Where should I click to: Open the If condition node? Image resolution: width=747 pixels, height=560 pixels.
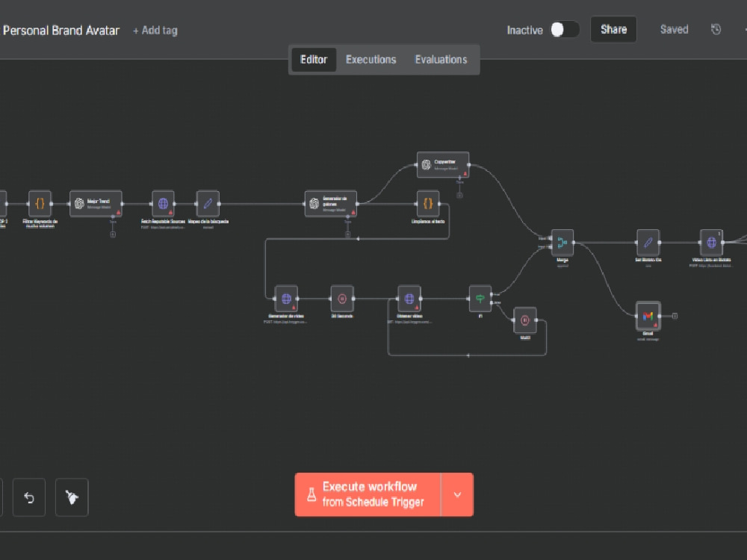click(480, 299)
